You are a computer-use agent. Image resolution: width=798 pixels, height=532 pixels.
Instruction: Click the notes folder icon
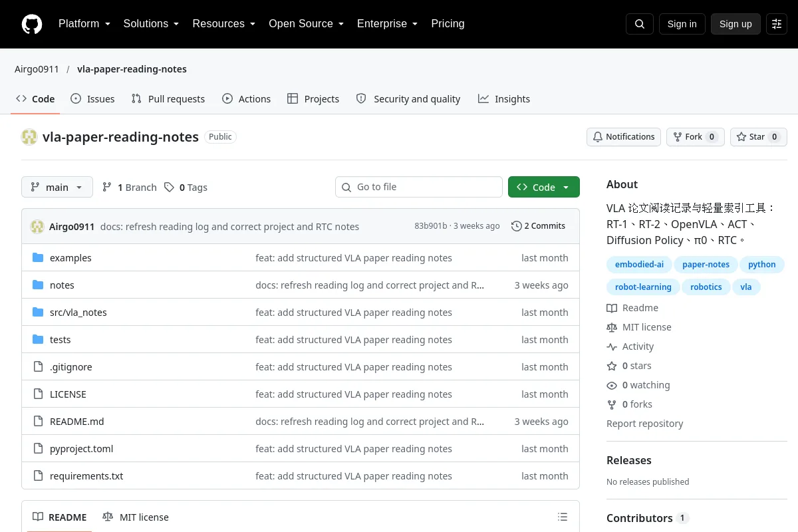click(38, 285)
